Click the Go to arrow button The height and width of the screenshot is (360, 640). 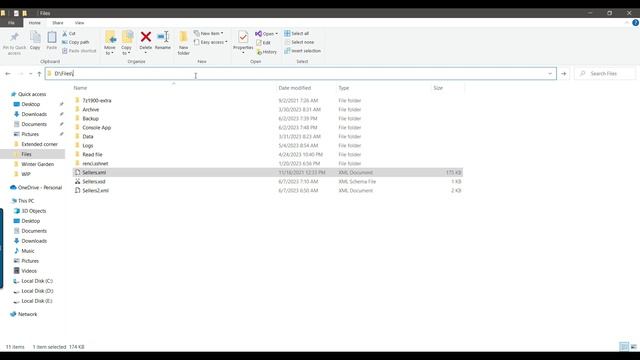coord(564,74)
